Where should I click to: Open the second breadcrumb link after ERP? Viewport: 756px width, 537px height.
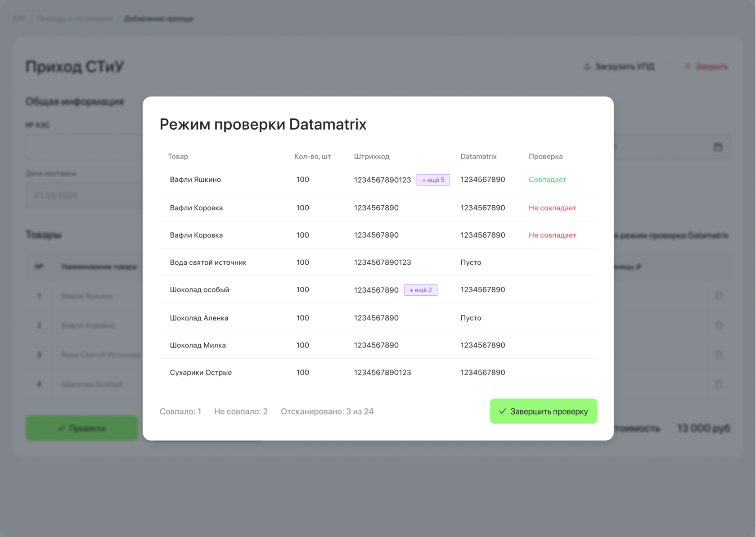click(x=75, y=18)
